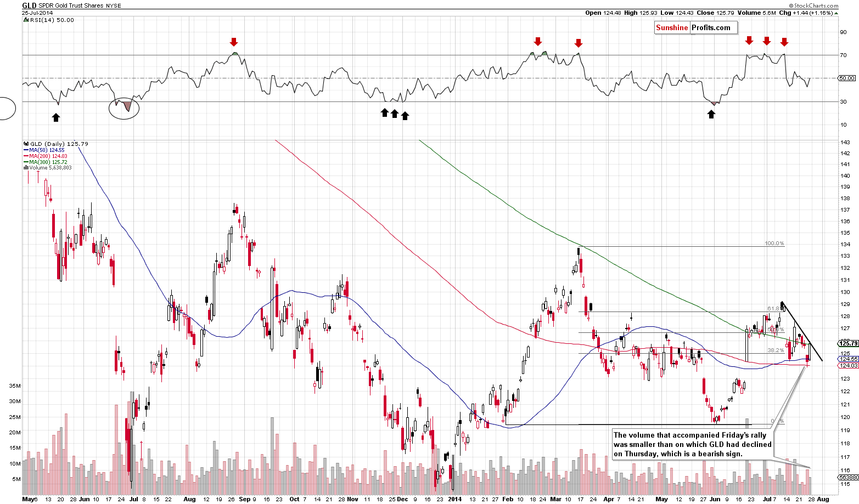Screen dimensions: 859x504
Task: Click the 124.55 MA price tag on right axis
Action: 848,359
